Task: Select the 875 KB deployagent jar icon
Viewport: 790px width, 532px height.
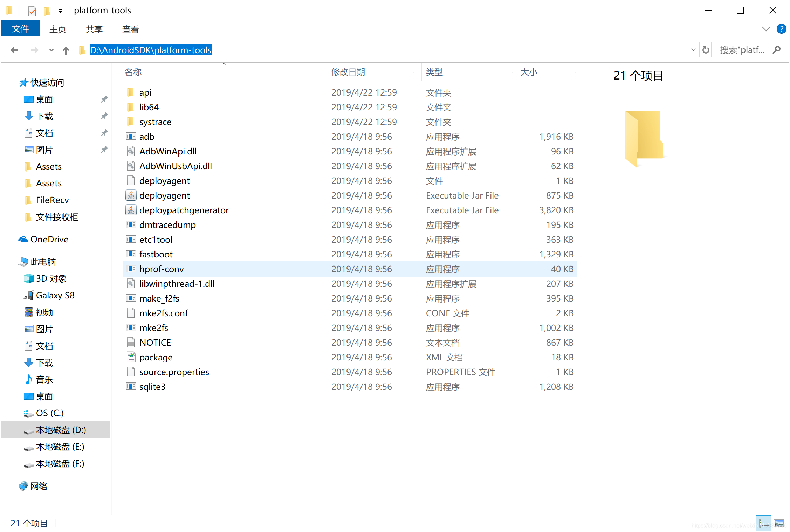Action: pyautogui.click(x=131, y=195)
